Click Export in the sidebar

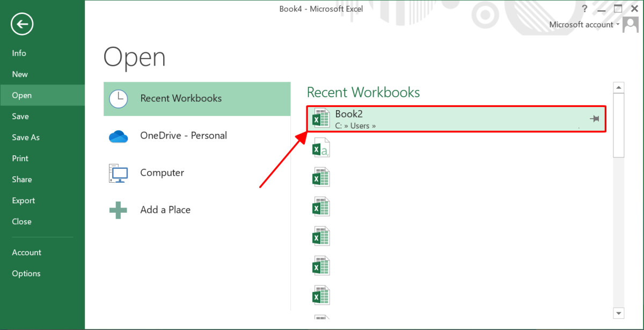(23, 200)
